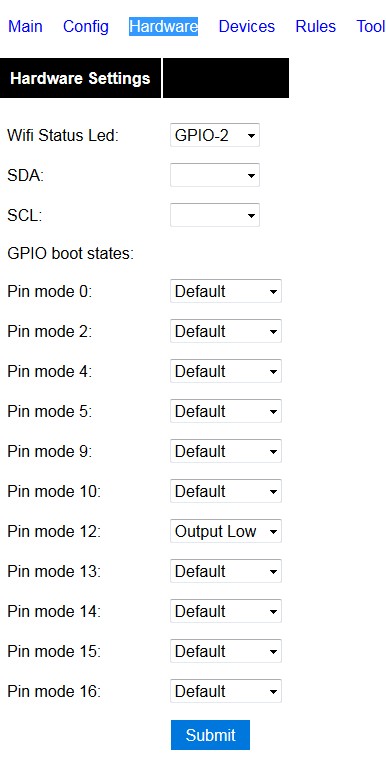The image size is (386, 777).
Task: Open the SCL pin dropdown
Action: [x=215, y=216]
